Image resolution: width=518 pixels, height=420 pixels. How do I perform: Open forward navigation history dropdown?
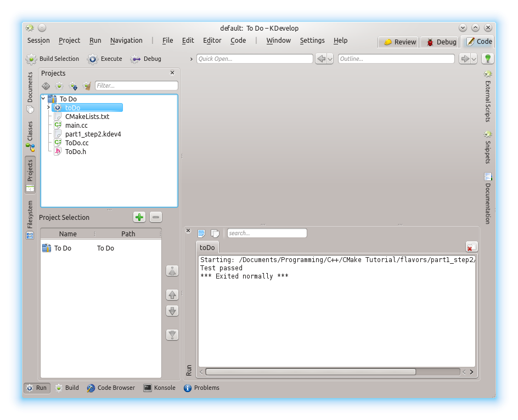(x=474, y=59)
